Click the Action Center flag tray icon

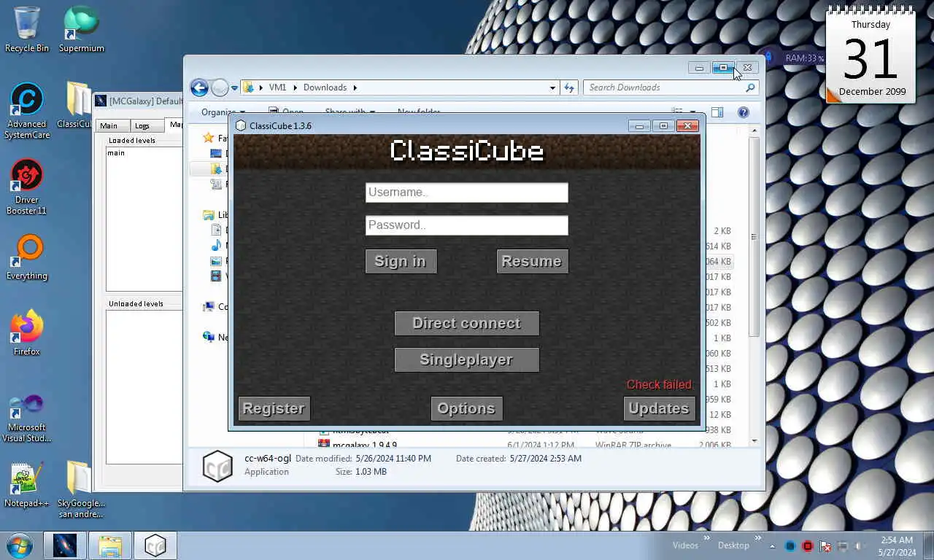point(825,545)
